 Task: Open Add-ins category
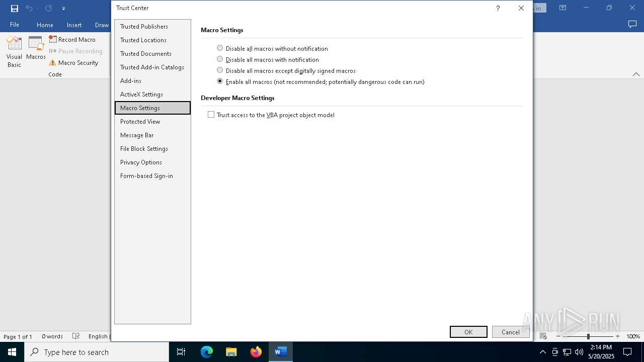click(x=152, y=81)
